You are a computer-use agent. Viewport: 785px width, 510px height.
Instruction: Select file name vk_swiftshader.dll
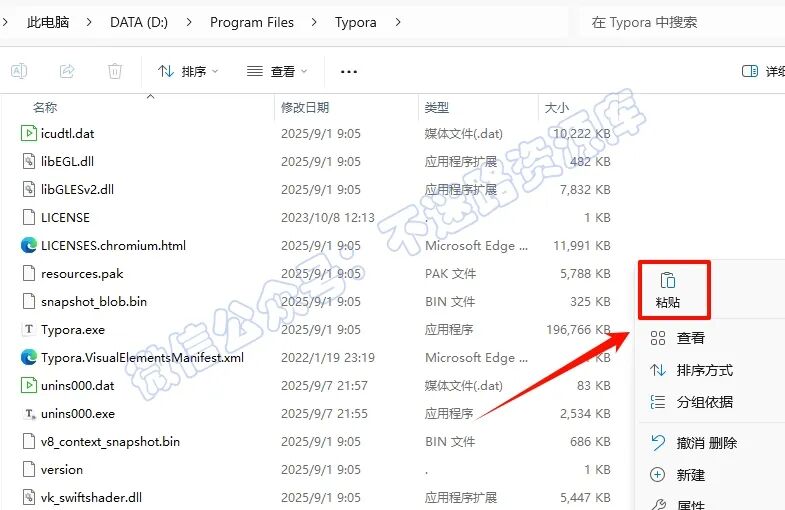[92, 498]
